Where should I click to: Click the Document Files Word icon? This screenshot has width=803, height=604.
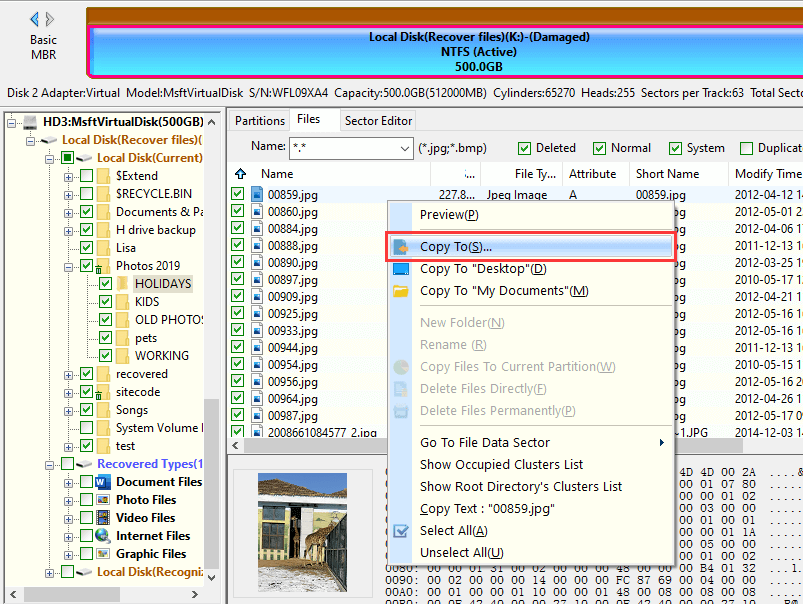pos(102,482)
